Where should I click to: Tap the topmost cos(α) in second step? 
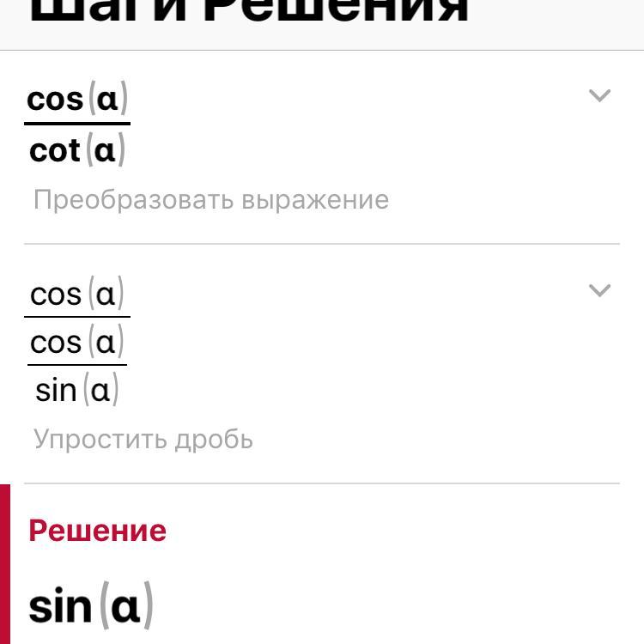pyautogui.click(x=77, y=294)
